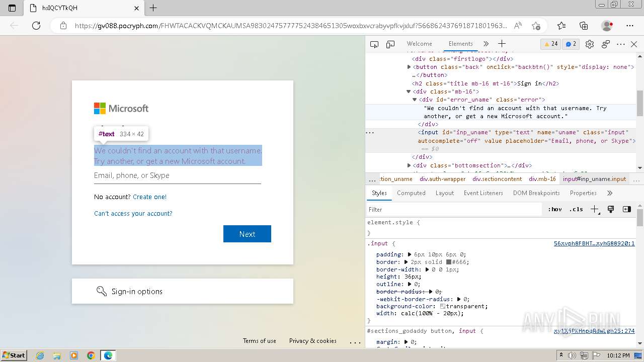Open Edge settings and more menu

coord(630,26)
